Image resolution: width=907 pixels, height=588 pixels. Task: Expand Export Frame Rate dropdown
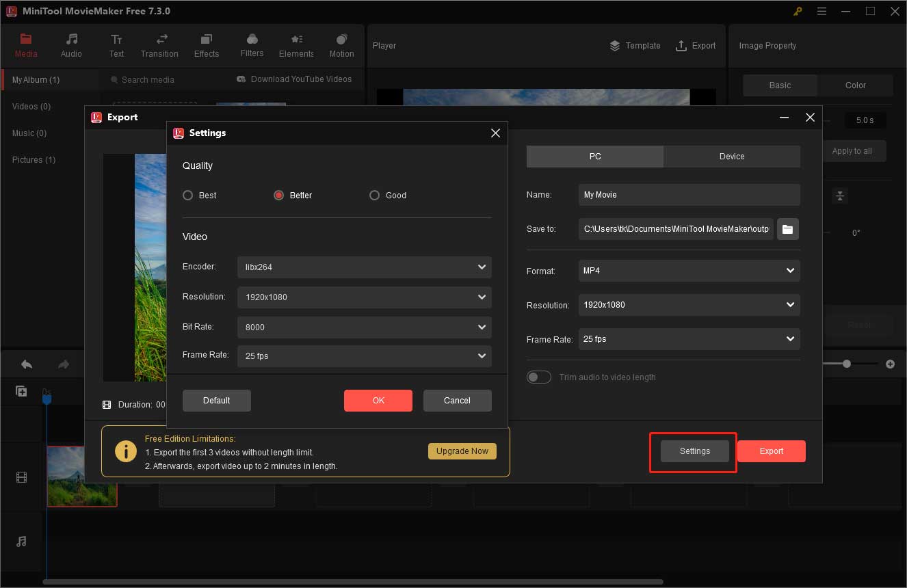click(689, 339)
